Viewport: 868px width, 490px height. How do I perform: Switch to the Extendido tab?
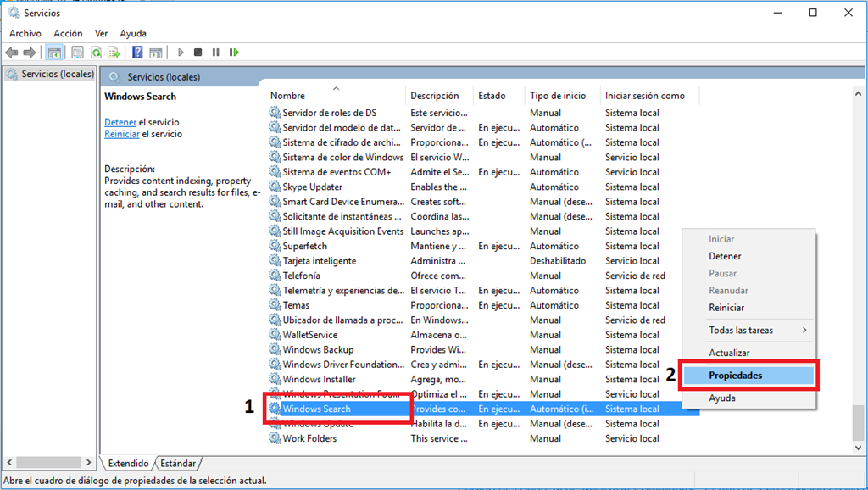[x=129, y=464]
